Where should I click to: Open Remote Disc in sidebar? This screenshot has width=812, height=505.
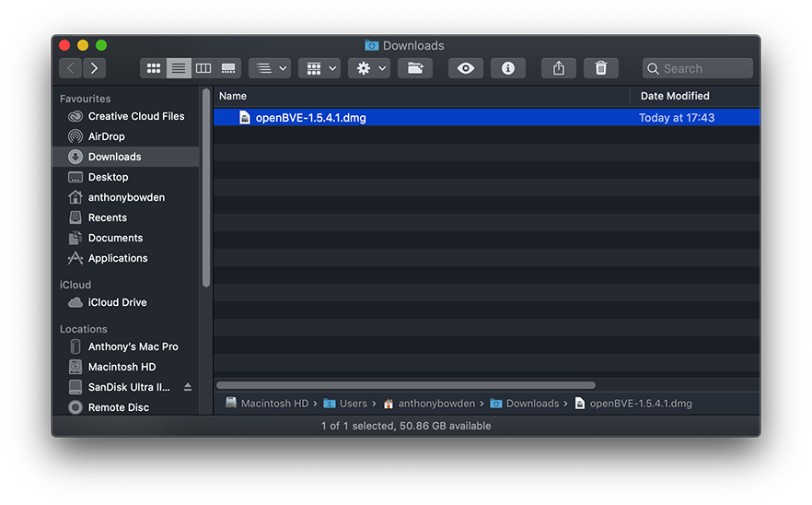point(126,407)
